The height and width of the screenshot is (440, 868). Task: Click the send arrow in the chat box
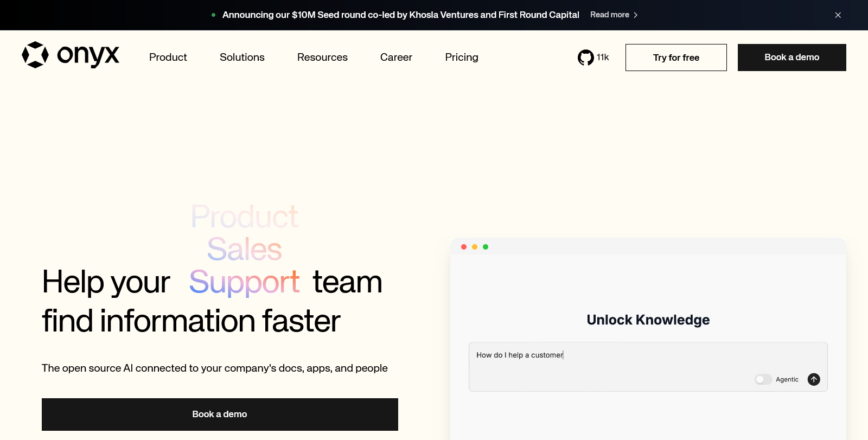[814, 379]
